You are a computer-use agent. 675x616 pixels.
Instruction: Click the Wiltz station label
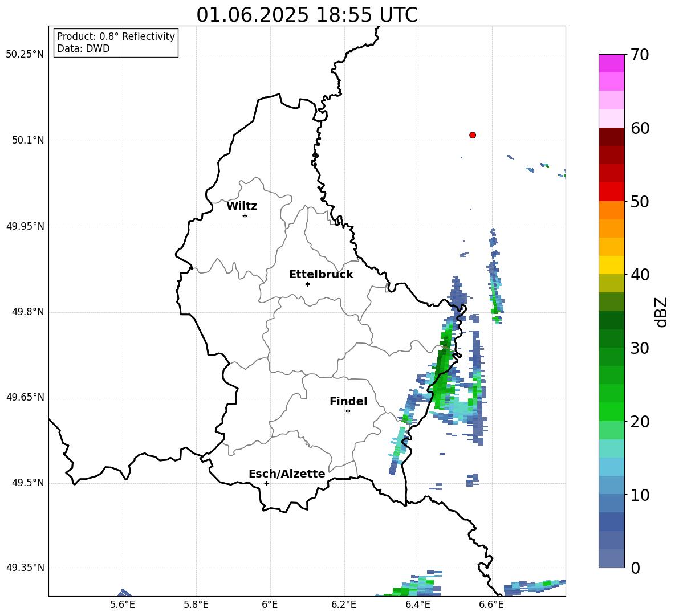pos(242,206)
